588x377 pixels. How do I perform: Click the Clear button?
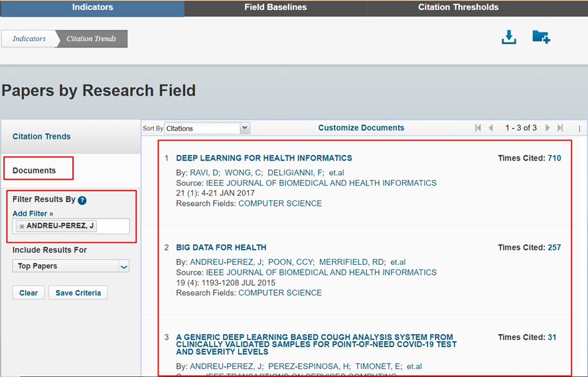(29, 293)
